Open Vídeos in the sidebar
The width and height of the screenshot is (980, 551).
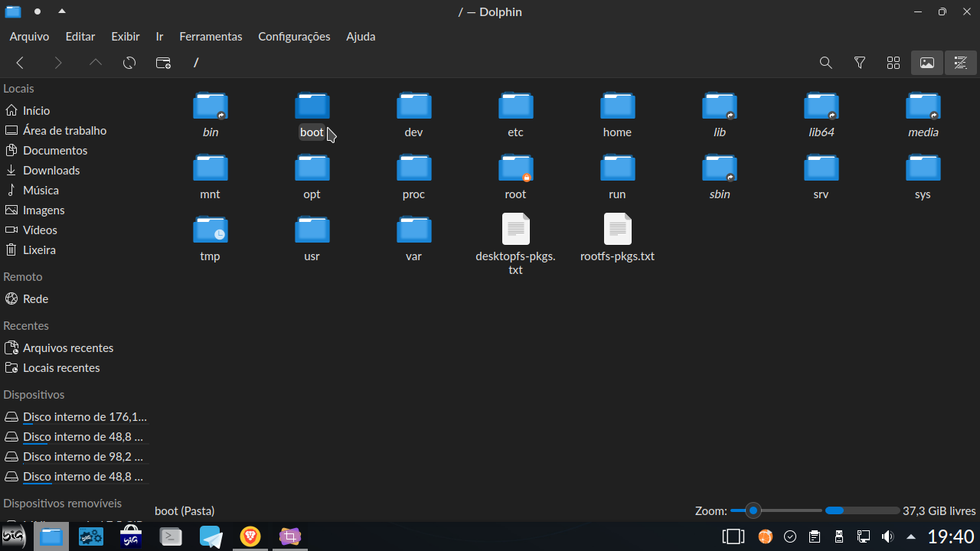click(x=75, y=230)
